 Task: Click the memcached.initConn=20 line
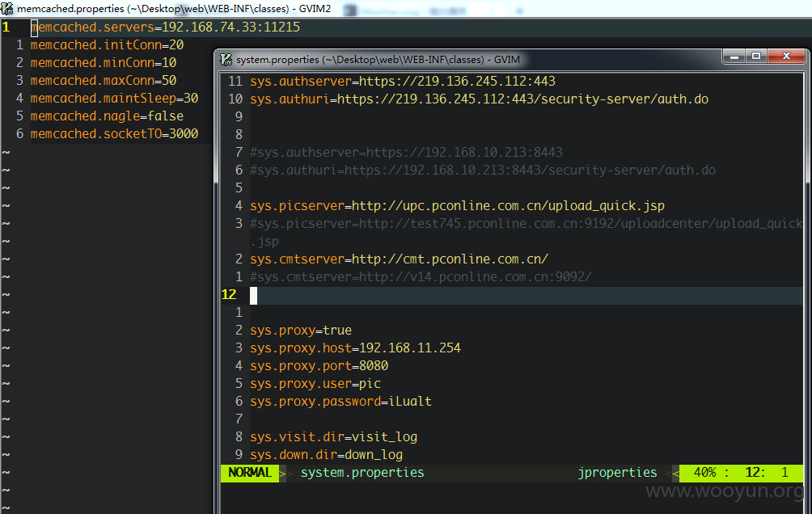108,45
